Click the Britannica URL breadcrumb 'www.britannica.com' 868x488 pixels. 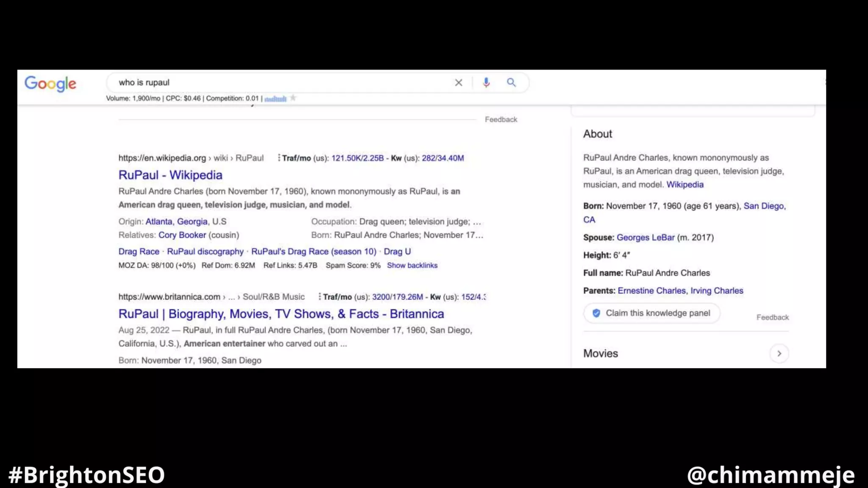coord(169,297)
